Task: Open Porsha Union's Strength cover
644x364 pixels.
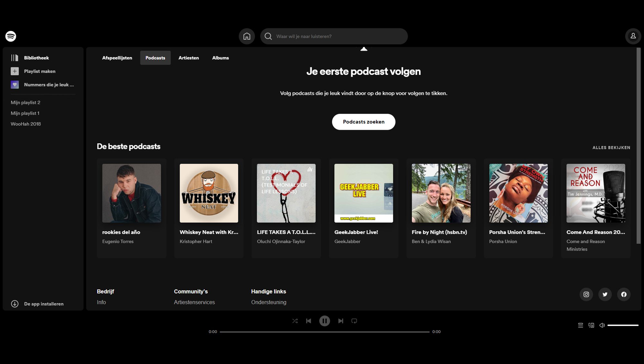Action: (518, 193)
